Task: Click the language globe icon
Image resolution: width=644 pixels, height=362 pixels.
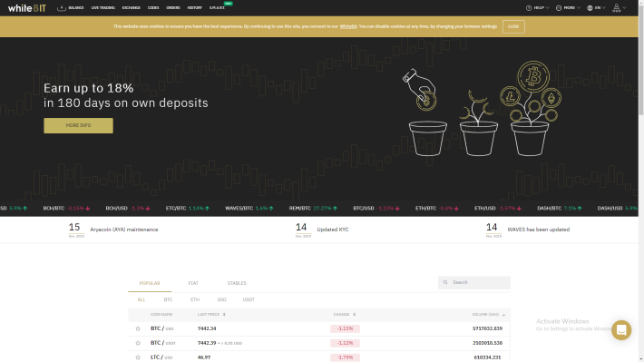Action: point(590,8)
